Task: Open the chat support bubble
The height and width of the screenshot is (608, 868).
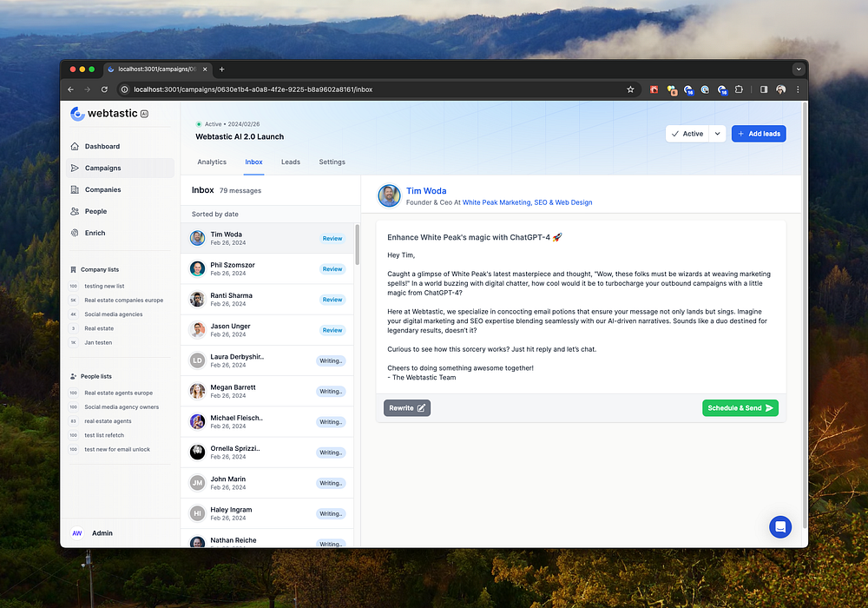Action: point(780,526)
